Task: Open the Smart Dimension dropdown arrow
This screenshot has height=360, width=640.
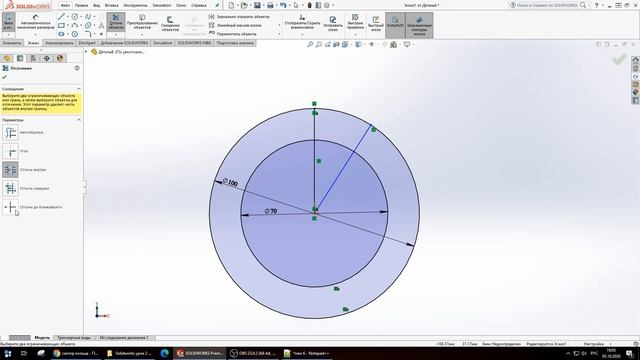Action: pos(36,35)
